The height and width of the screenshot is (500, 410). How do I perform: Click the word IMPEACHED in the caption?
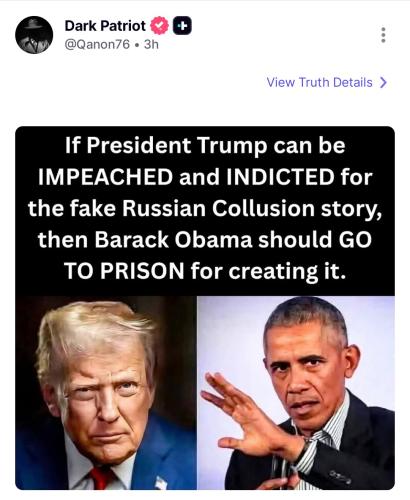tap(105, 177)
